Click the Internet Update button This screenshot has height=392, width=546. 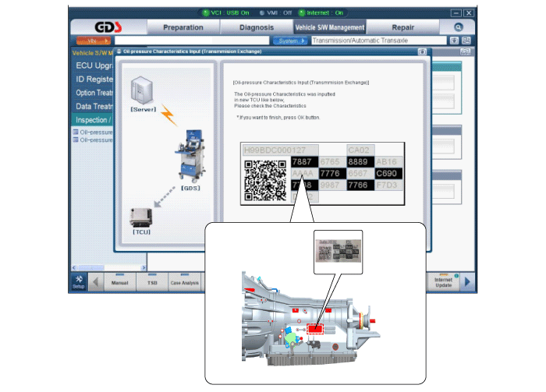click(443, 281)
